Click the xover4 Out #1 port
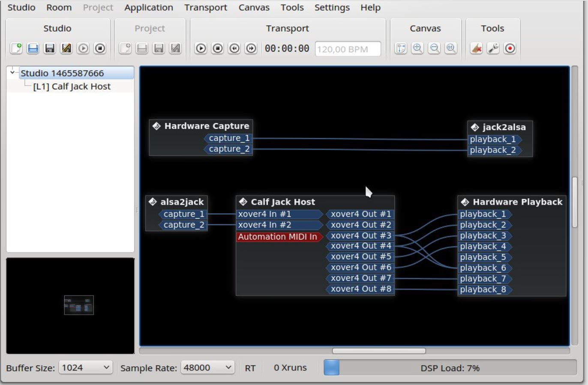Image resolution: width=588 pixels, height=385 pixels. click(x=360, y=214)
